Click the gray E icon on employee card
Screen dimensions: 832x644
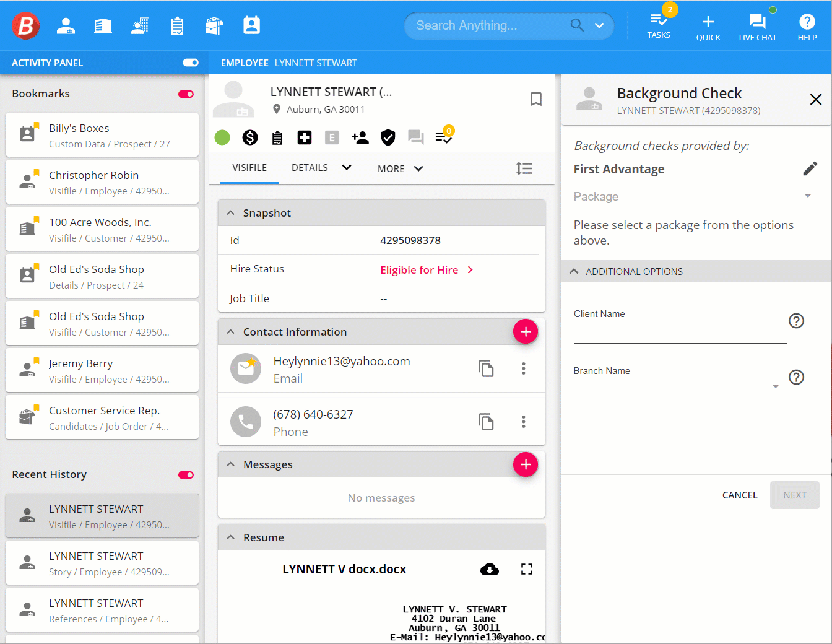332,137
